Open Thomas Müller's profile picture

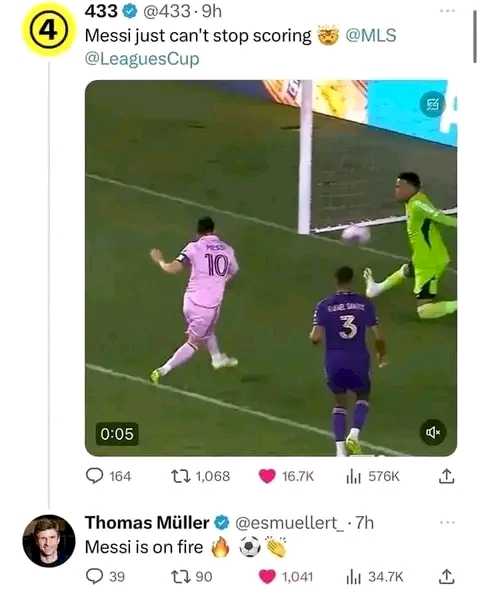[49, 541]
